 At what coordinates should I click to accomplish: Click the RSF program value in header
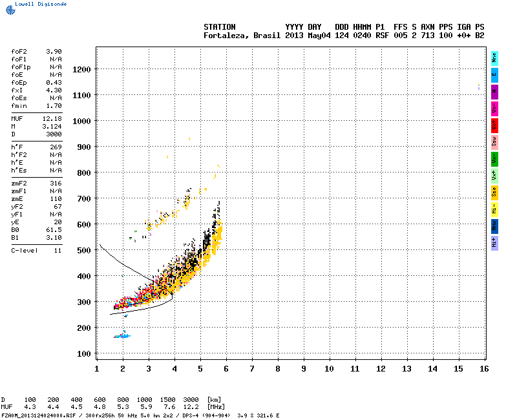383,36
